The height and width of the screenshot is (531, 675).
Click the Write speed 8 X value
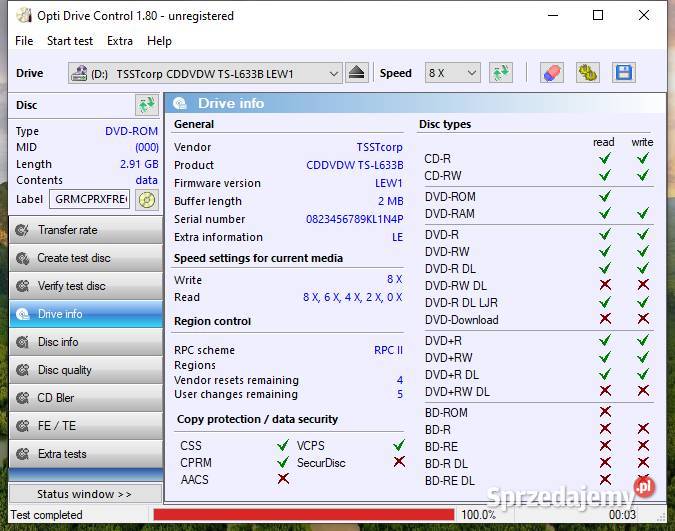pos(394,279)
